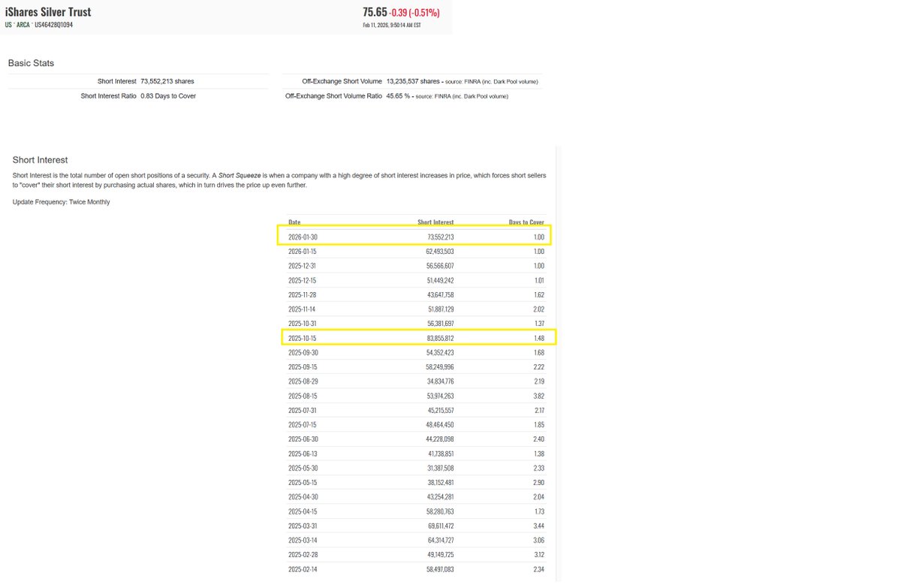Select days to cover 2.90
This screenshot has height=588, width=901.
[x=538, y=483]
